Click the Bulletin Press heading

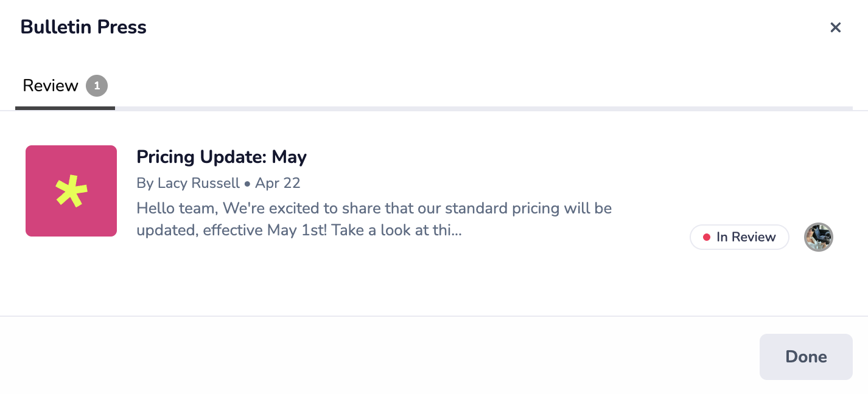pyautogui.click(x=83, y=27)
